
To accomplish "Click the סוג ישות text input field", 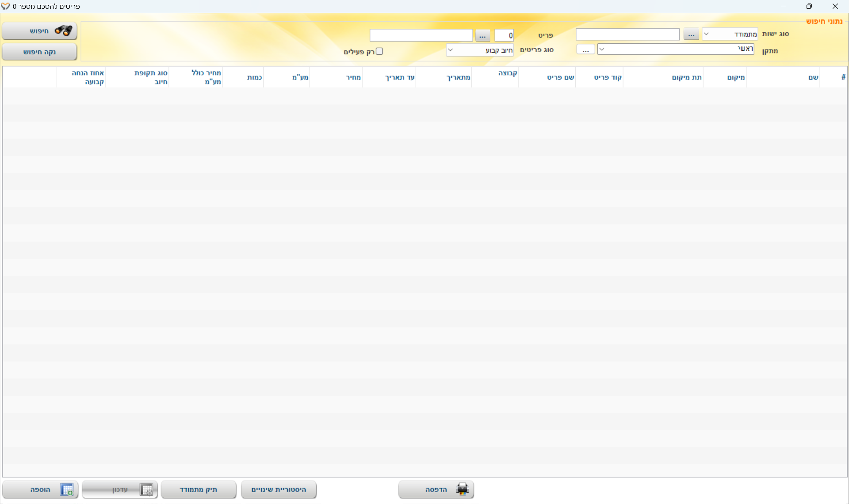I will (627, 34).
